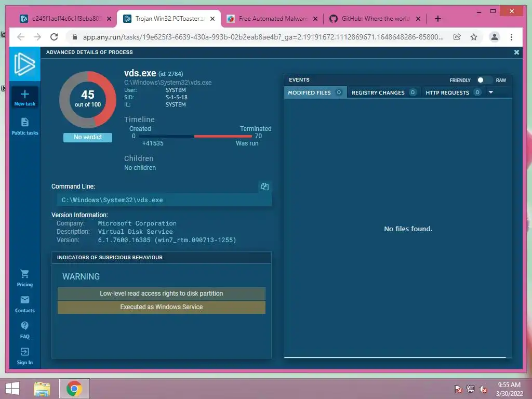
Task: Open Public tasks from sidebar
Action: [x=25, y=126]
